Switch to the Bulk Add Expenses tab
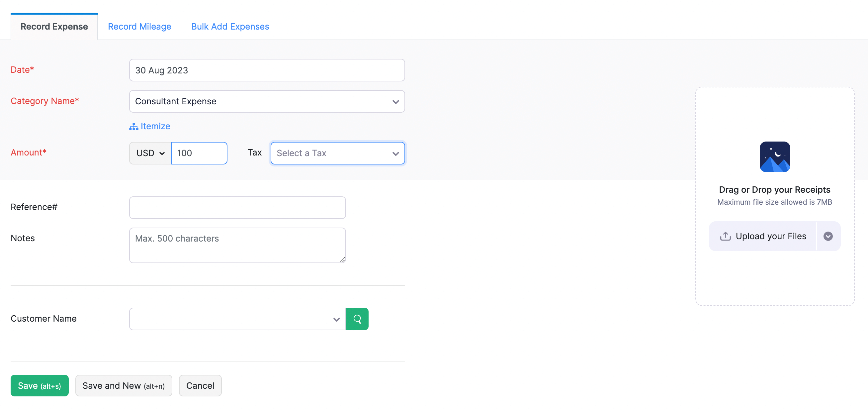Viewport: 868px width, 412px height. [x=230, y=27]
